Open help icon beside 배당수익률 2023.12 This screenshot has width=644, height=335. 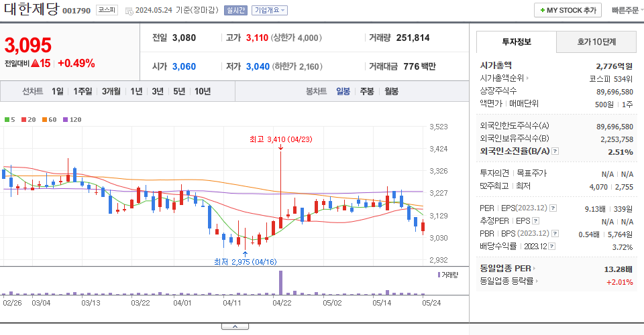[552, 247]
